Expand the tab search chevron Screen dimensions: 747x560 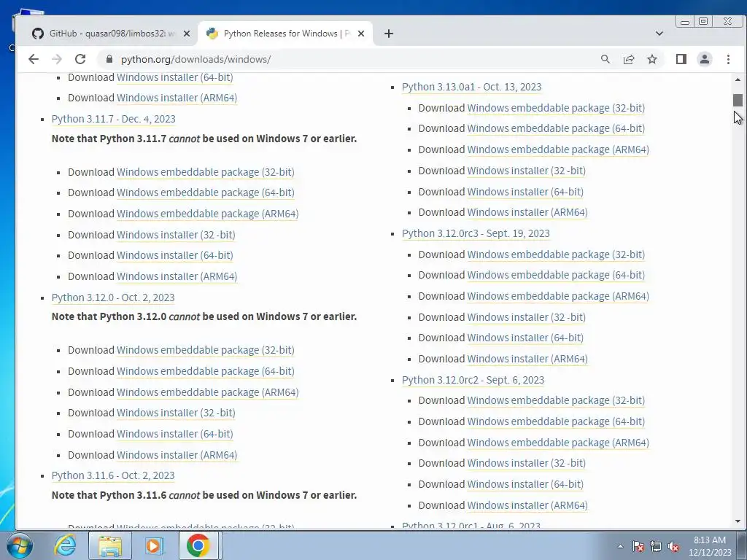pyautogui.click(x=659, y=34)
